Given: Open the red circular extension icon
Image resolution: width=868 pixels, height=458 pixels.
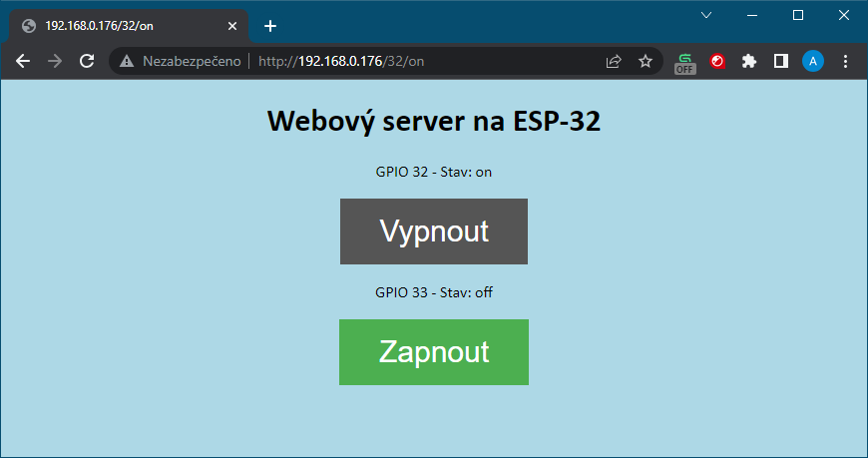Looking at the screenshot, I should point(717,61).
